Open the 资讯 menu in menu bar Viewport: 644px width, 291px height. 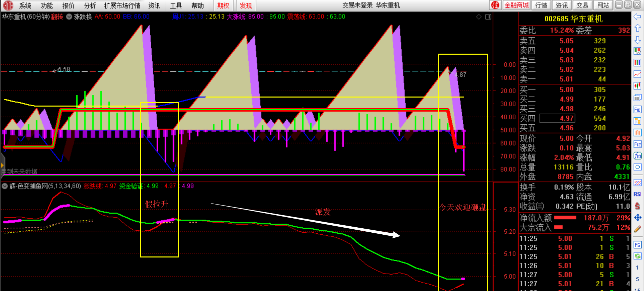tap(154, 6)
